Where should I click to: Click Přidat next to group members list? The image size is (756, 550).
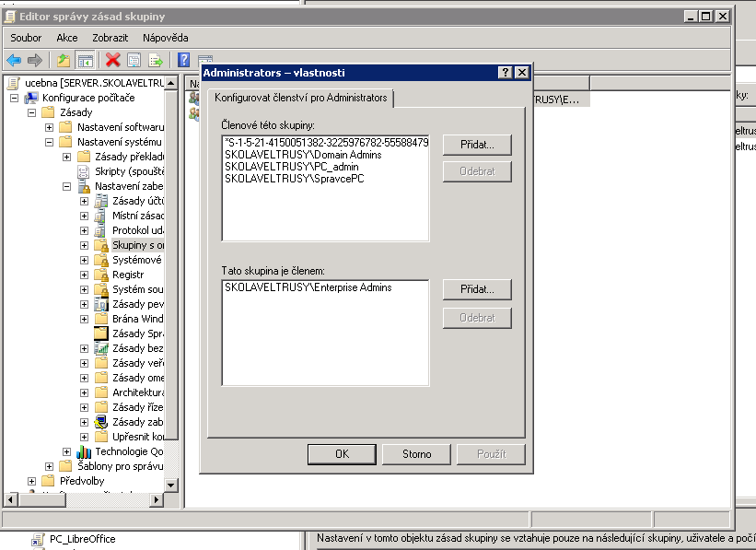[477, 145]
